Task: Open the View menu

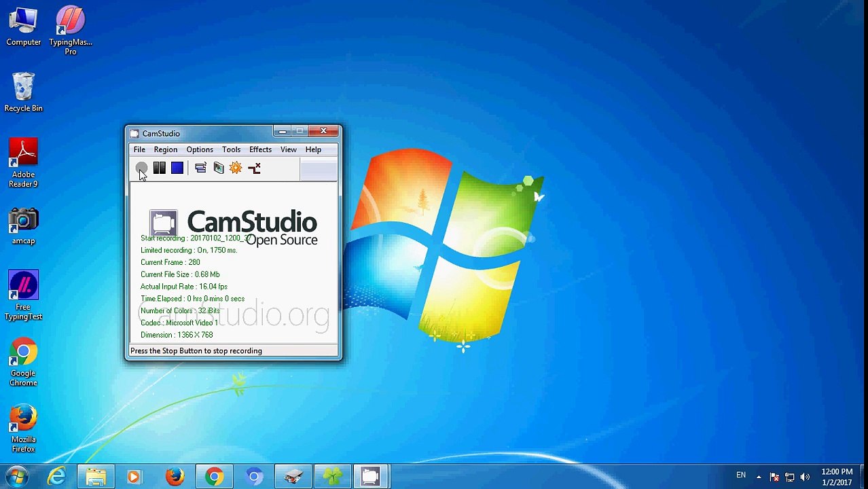Action: (288, 149)
